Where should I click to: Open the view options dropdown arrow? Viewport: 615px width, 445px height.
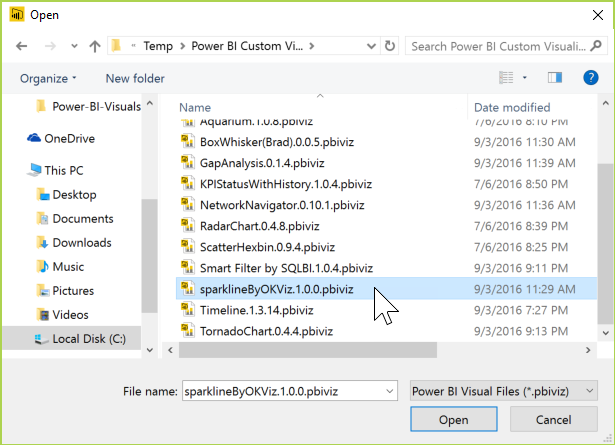525,78
